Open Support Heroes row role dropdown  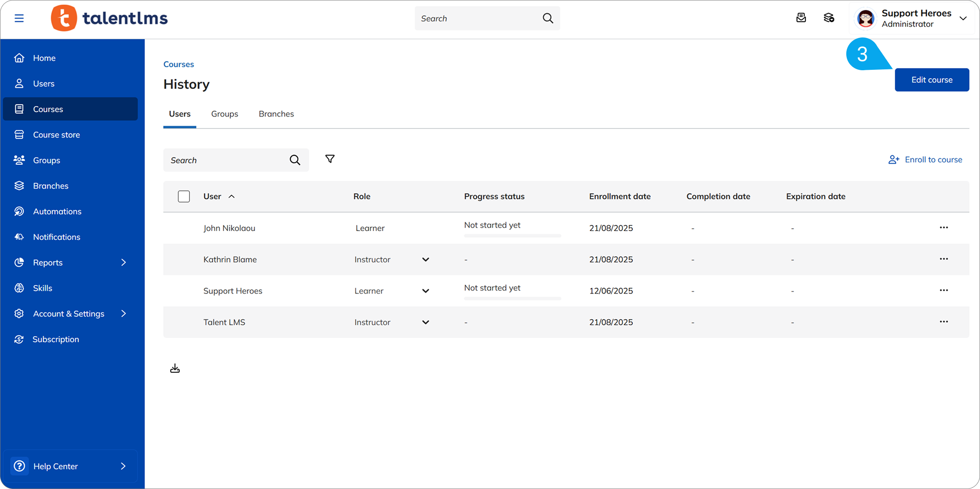coord(425,291)
